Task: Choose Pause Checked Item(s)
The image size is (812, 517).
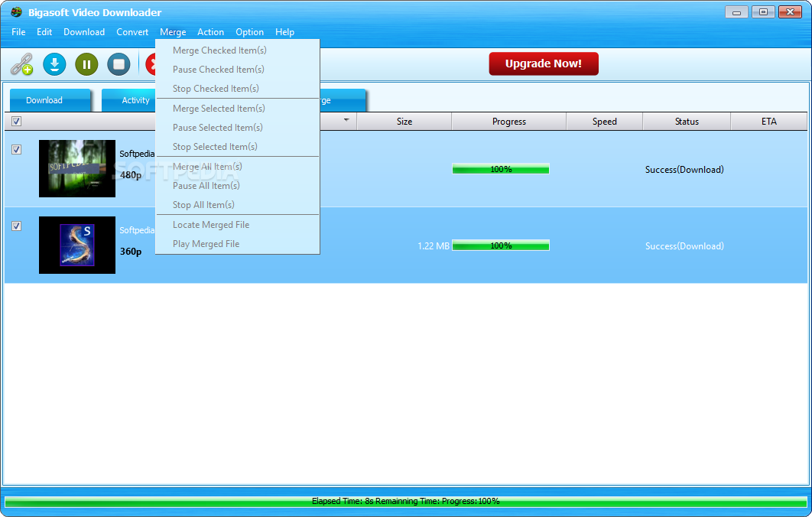Action: tap(238, 70)
